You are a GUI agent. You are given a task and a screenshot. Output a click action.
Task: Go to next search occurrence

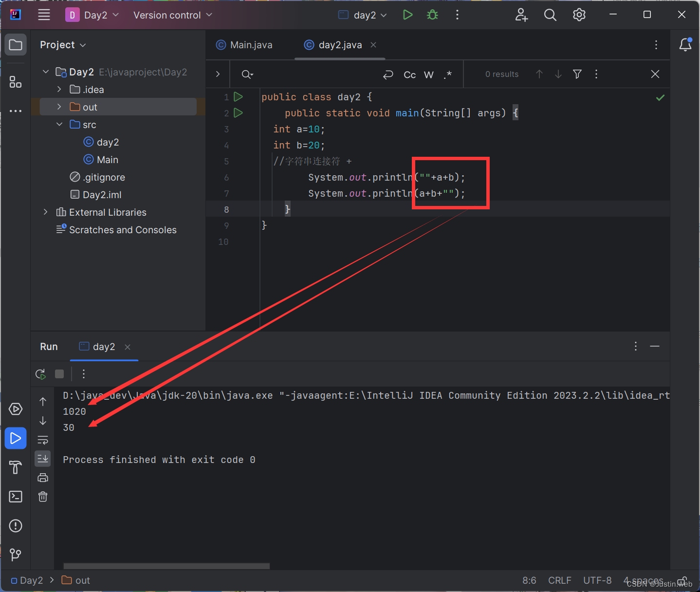pyautogui.click(x=558, y=74)
